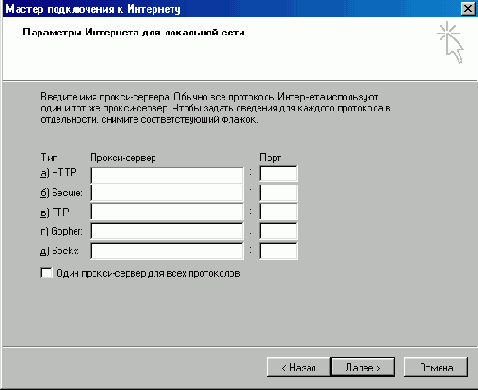Enable one proxy server for all protocols

pos(46,273)
